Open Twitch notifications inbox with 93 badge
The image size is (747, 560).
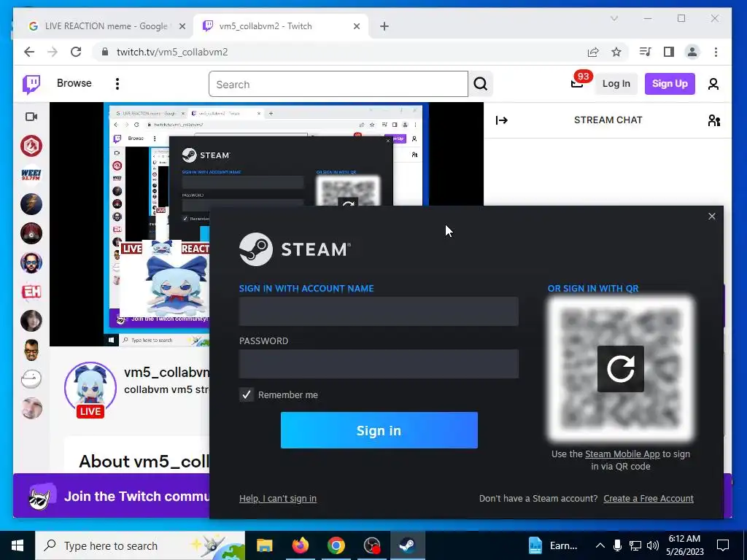[578, 83]
